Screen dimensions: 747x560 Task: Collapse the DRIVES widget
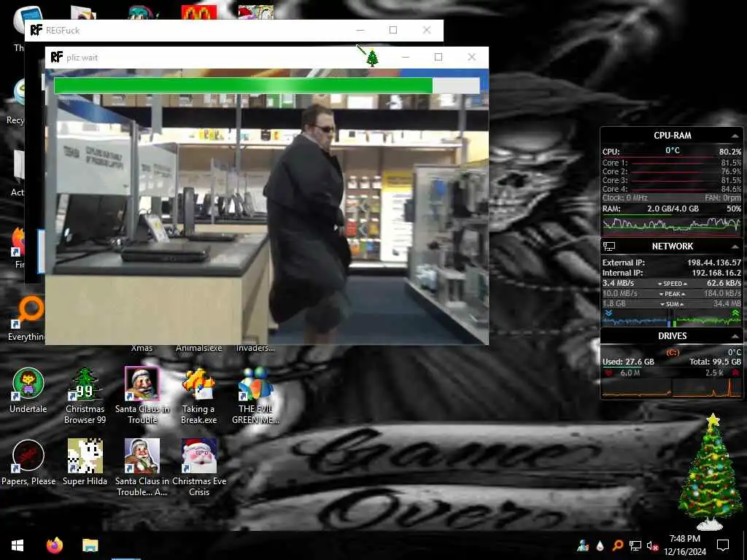(735, 336)
